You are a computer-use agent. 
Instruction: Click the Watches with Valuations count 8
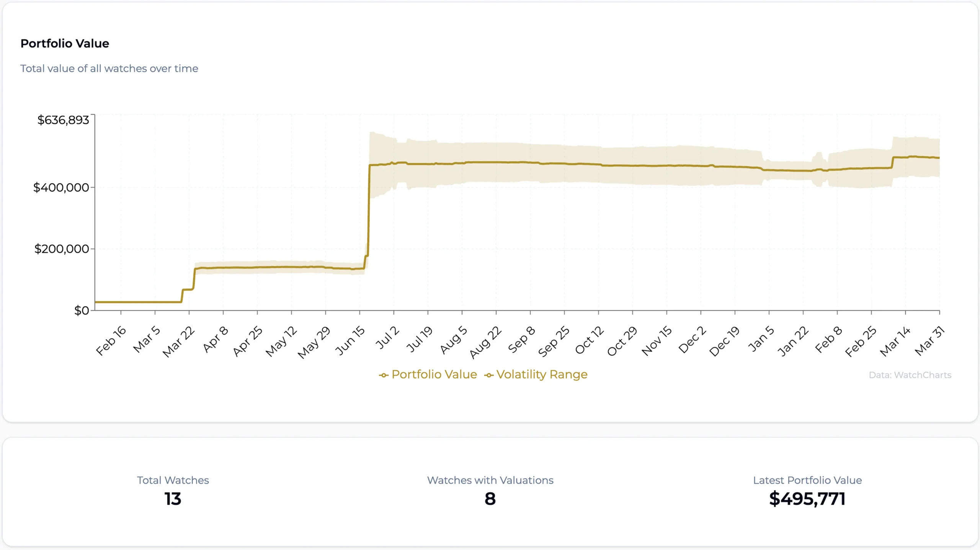pyautogui.click(x=490, y=499)
